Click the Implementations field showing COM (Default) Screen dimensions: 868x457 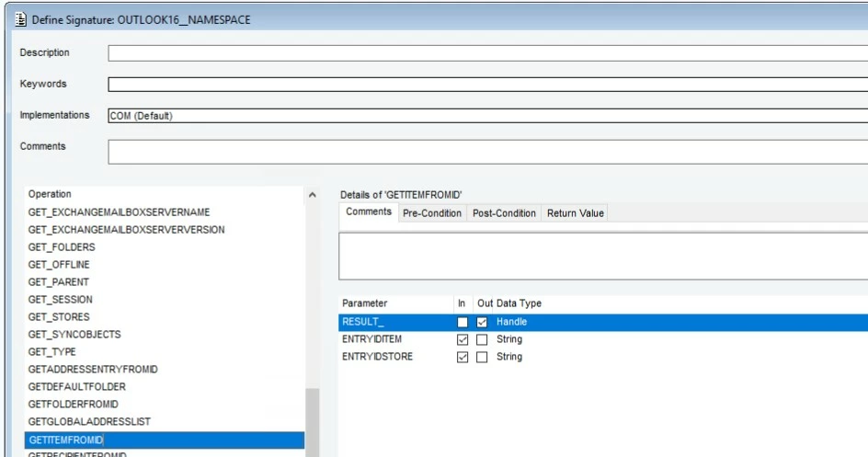tap(487, 116)
